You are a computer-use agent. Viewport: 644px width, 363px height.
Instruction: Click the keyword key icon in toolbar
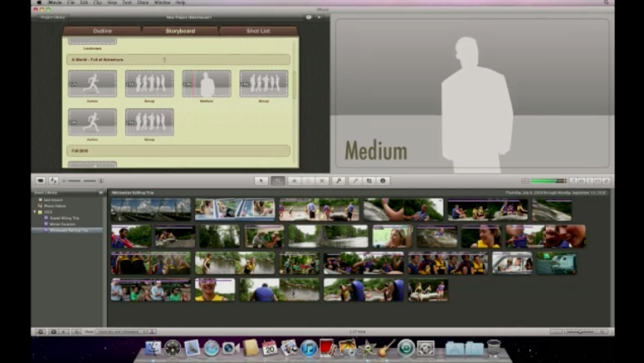[x=339, y=181]
